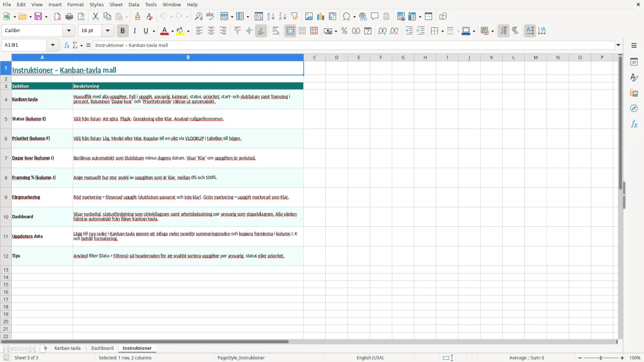The image size is (644, 362).
Task: Run the spelling check
Action: (x=210, y=17)
